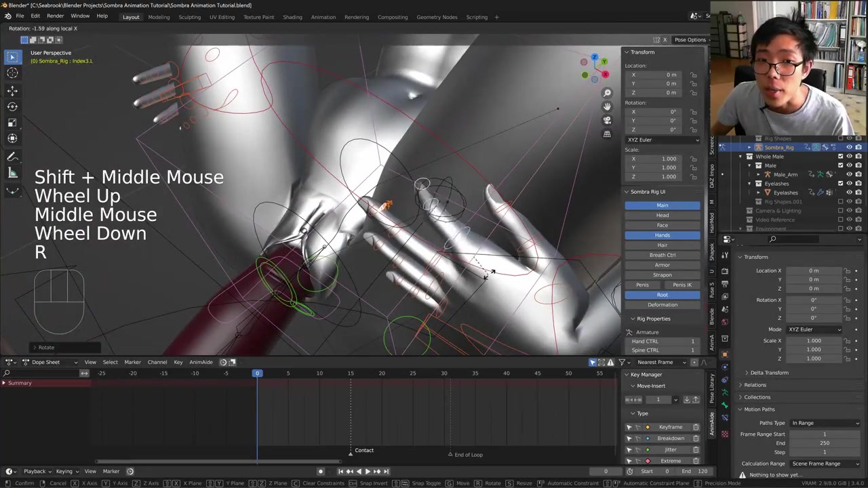Switch to the Animation workspace tab
Screen dimensions: 868x488
323,17
